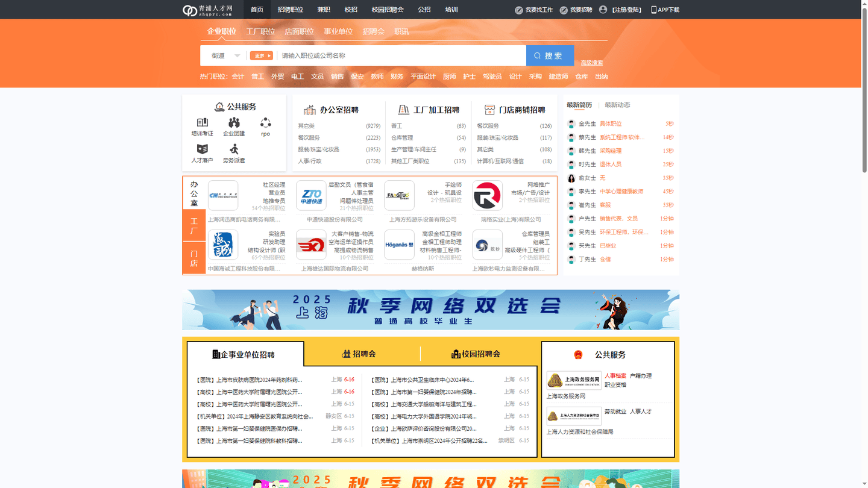
Task: Click hot job keyword 驾驶员
Action: [492, 77]
